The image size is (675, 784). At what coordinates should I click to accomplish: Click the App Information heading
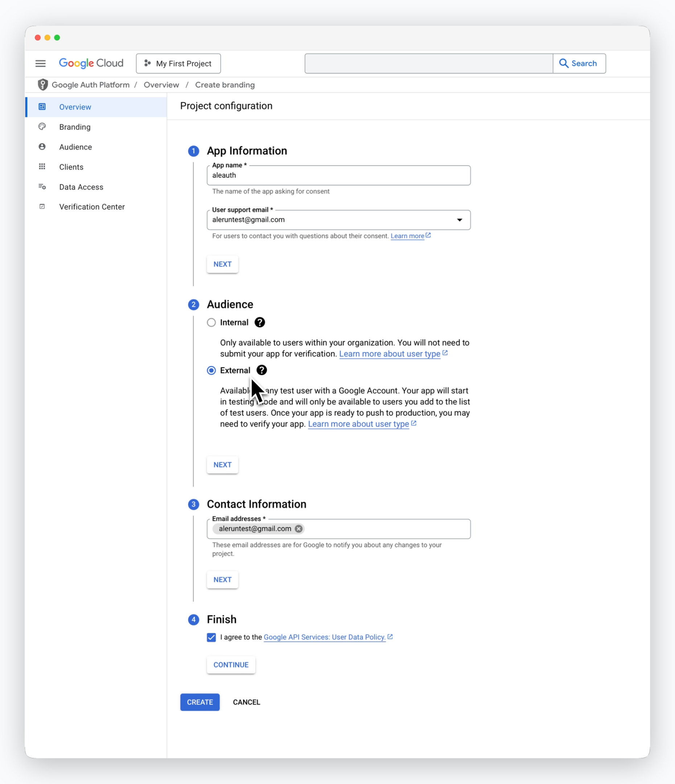point(247,151)
